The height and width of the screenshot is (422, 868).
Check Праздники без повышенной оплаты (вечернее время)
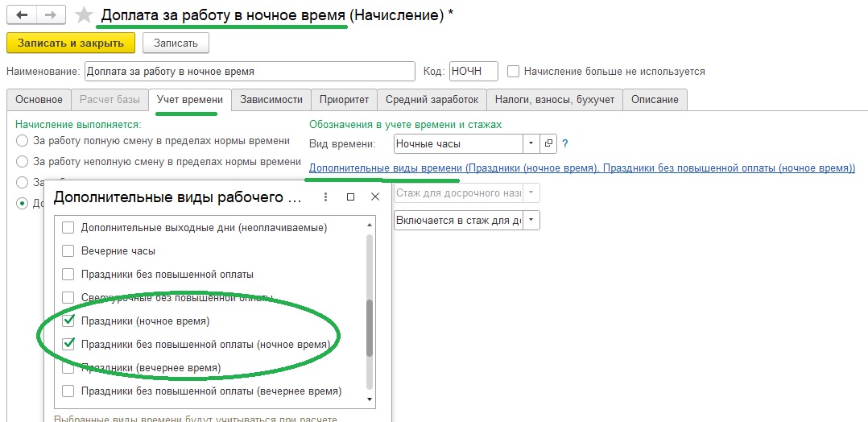[68, 391]
